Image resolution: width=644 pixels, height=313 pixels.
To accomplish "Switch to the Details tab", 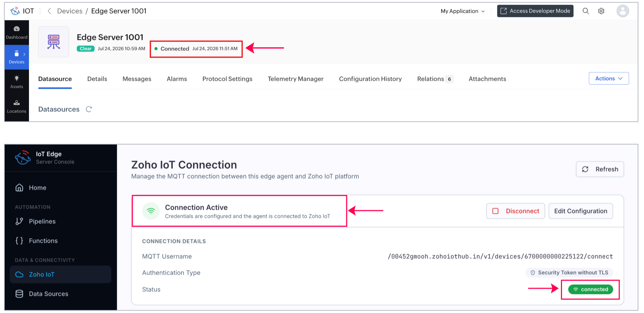I will [97, 79].
